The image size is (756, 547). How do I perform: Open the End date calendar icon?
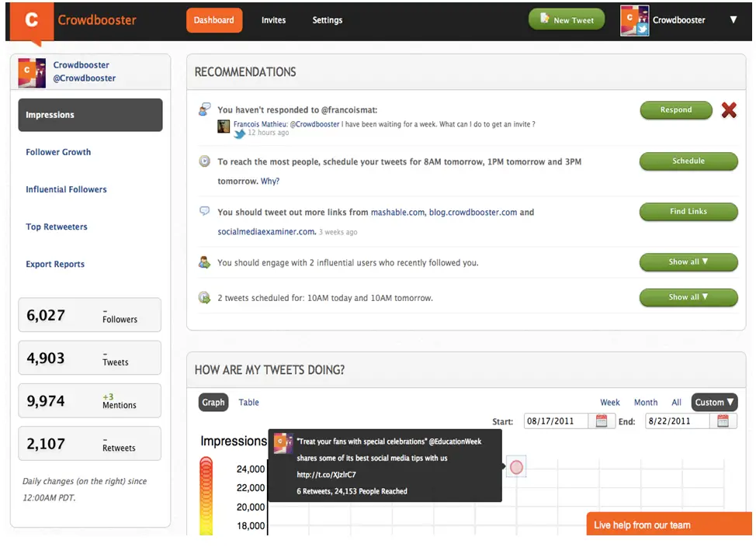click(723, 421)
